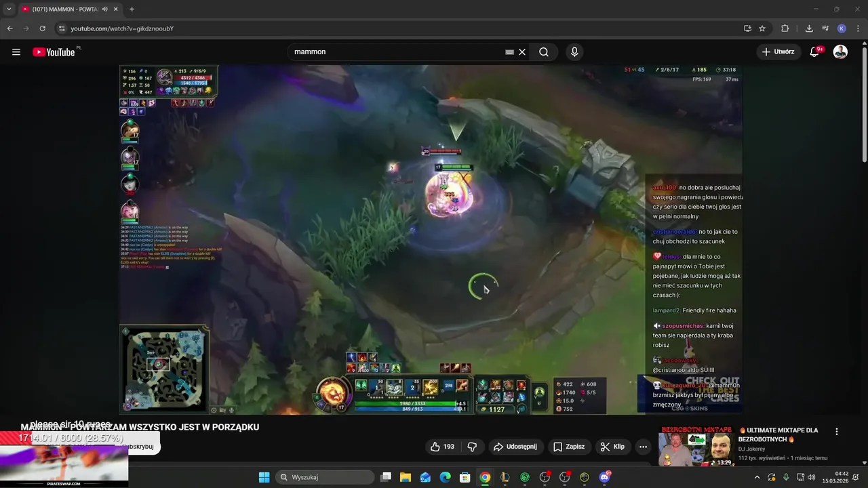Screen dimensions: 868x488
Task: Go back in browser history
Action: coord(9,28)
